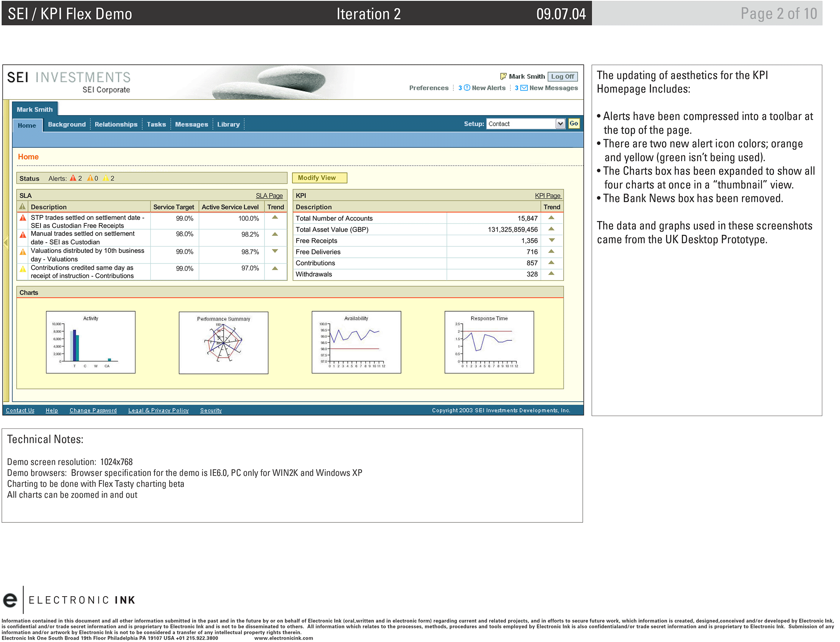Click the Go button
This screenshot has height=642, width=840.
(x=573, y=123)
